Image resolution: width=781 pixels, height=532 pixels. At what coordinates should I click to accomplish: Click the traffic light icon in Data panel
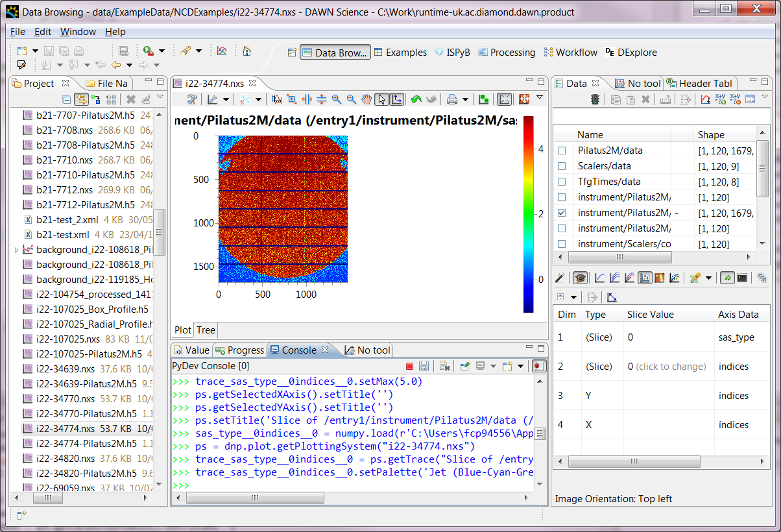(595, 99)
